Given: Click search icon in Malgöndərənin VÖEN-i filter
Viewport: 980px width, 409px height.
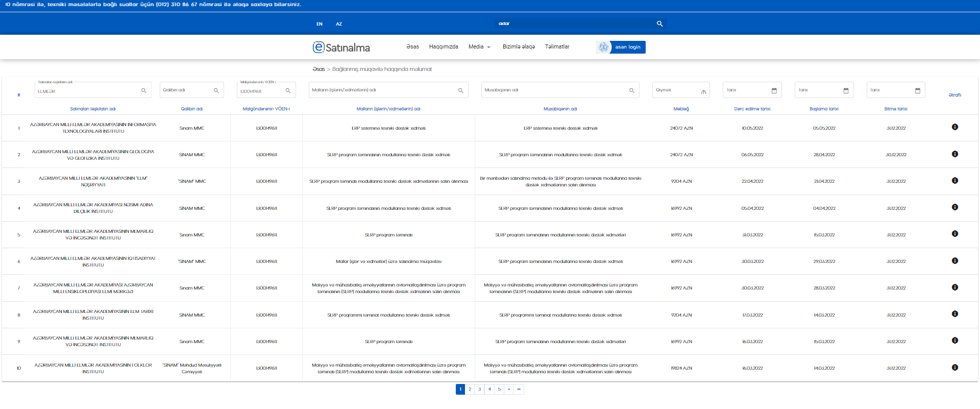Looking at the screenshot, I should pos(288,91).
